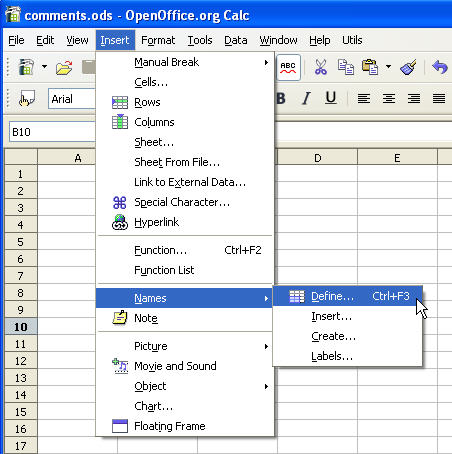The height and width of the screenshot is (454, 452).
Task: Open the Paste options dropdown arrow
Action: 388,67
